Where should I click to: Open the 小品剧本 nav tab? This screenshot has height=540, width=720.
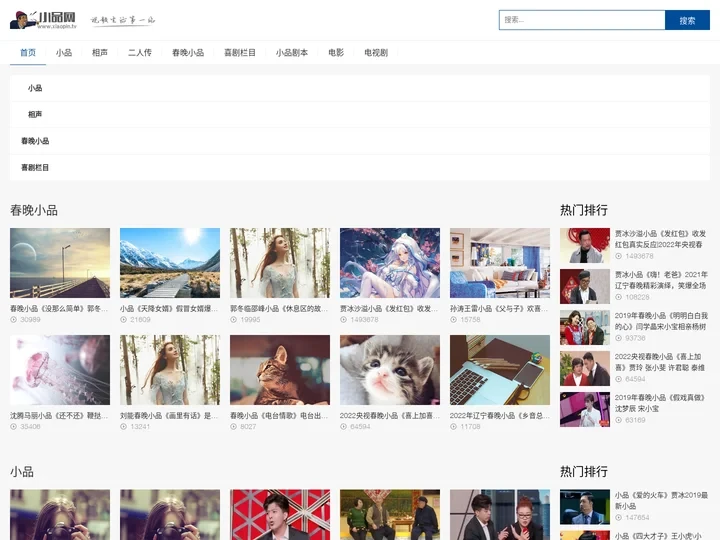point(292,53)
